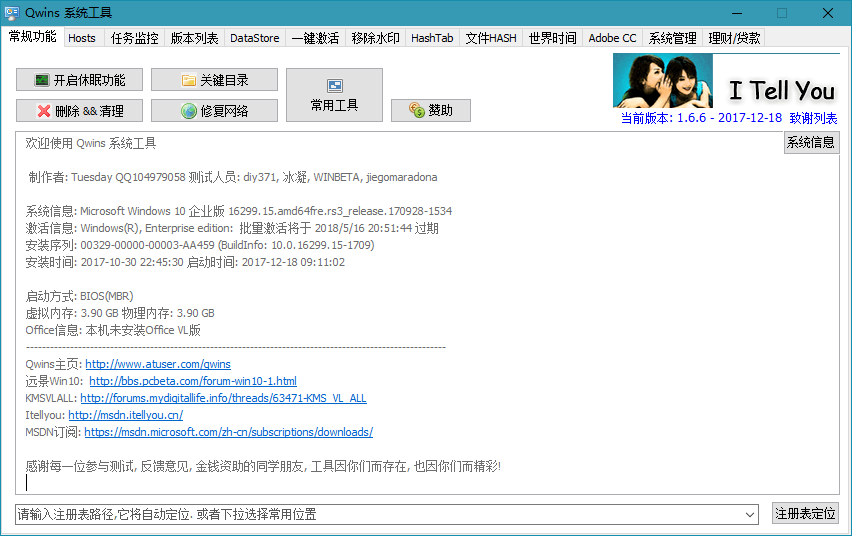Open the 一键激活 activation tab
The width and height of the screenshot is (852, 536).
point(315,38)
